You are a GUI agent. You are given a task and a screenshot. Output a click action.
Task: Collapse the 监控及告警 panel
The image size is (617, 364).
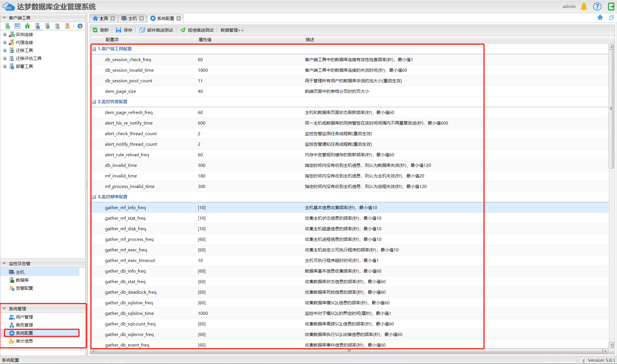(x=4, y=263)
